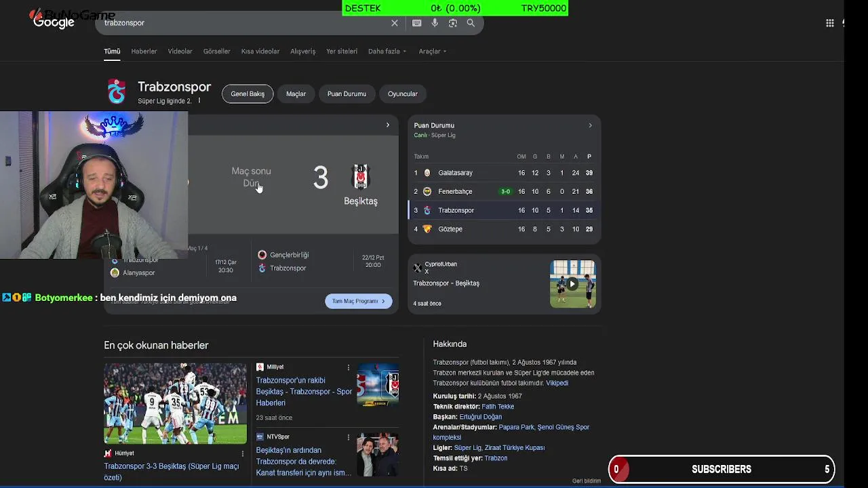Click the live 3-0 score badge for Fenerbahçe
This screenshot has height=488, width=868.
(505, 192)
